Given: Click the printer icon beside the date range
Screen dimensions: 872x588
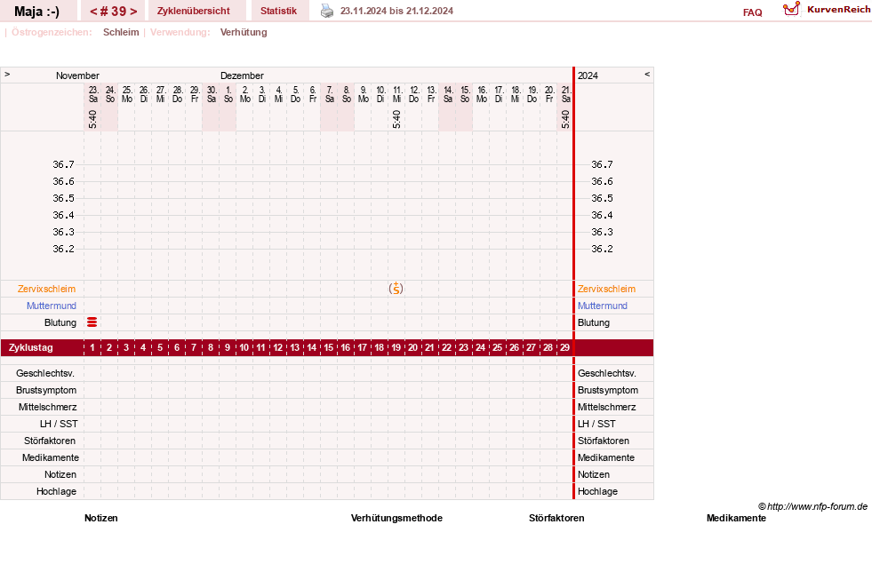Looking at the screenshot, I should 328,11.
